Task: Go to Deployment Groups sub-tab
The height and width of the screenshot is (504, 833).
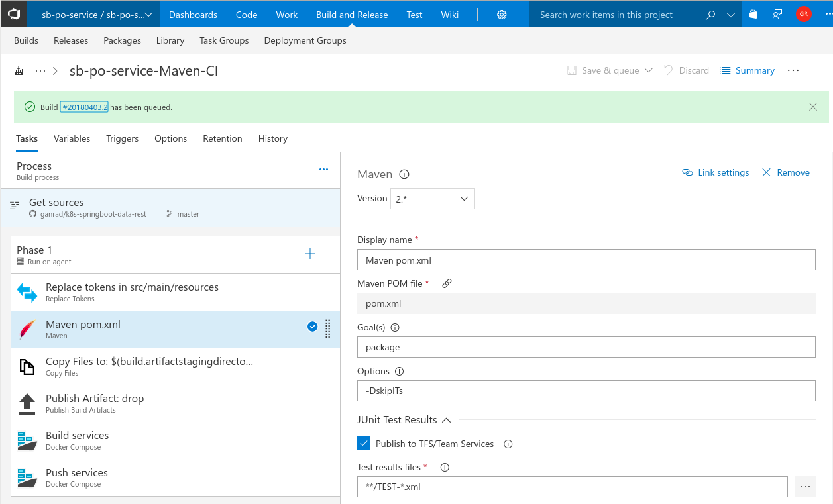Action: point(305,40)
